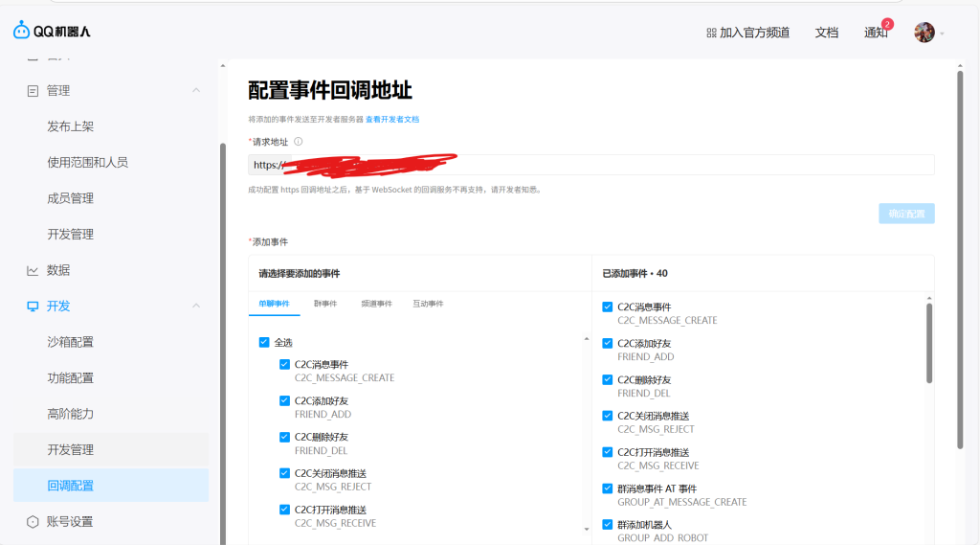Click the 数据 chart icon in sidebar
Viewport: 980px width, 545px height.
33,270
